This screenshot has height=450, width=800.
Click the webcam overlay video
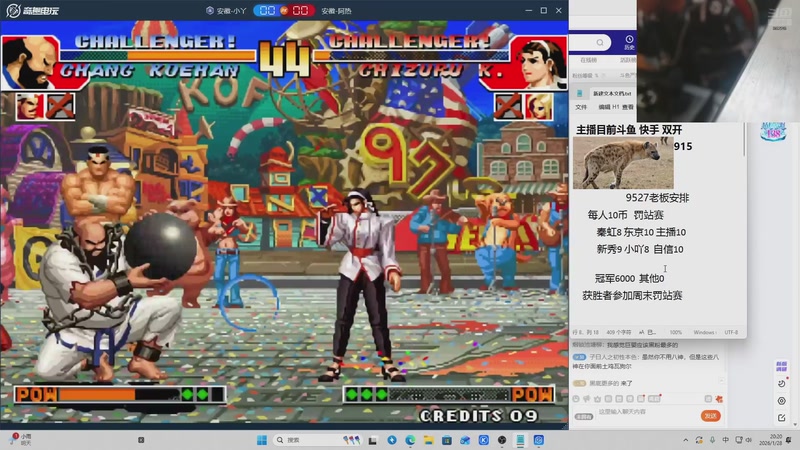point(718,61)
